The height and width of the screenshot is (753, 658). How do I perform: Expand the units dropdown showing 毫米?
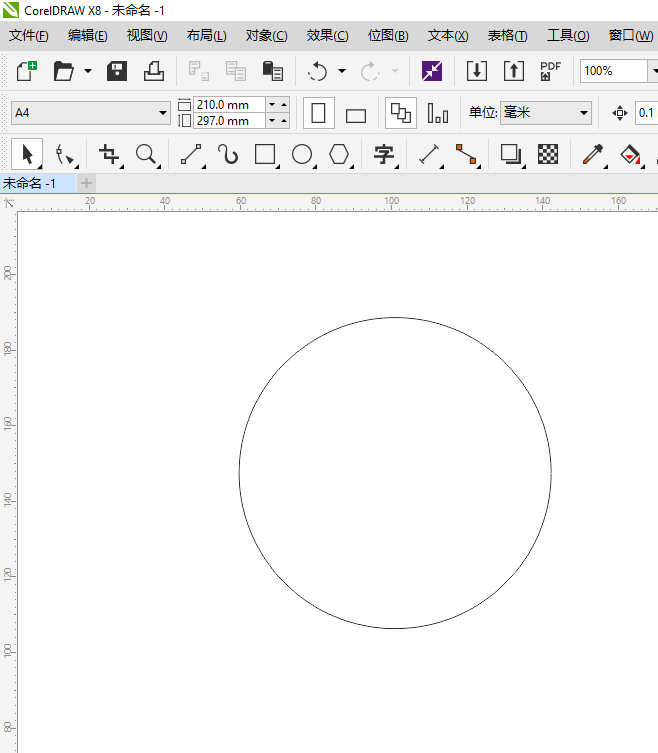pos(545,113)
